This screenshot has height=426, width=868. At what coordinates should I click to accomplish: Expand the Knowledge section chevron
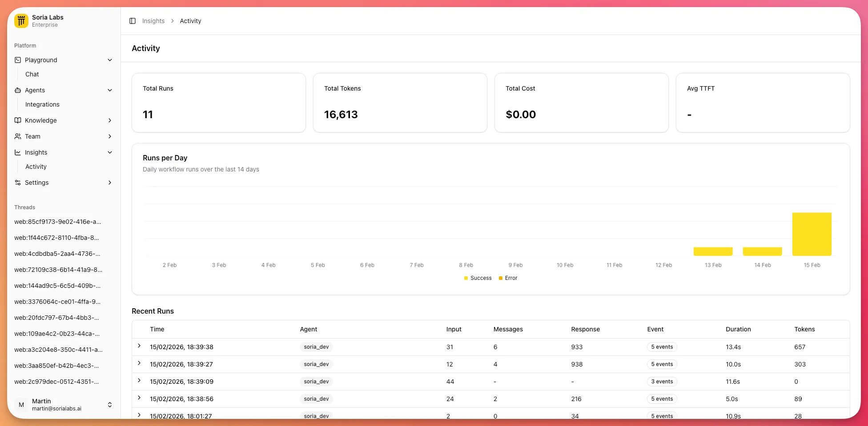click(x=110, y=120)
